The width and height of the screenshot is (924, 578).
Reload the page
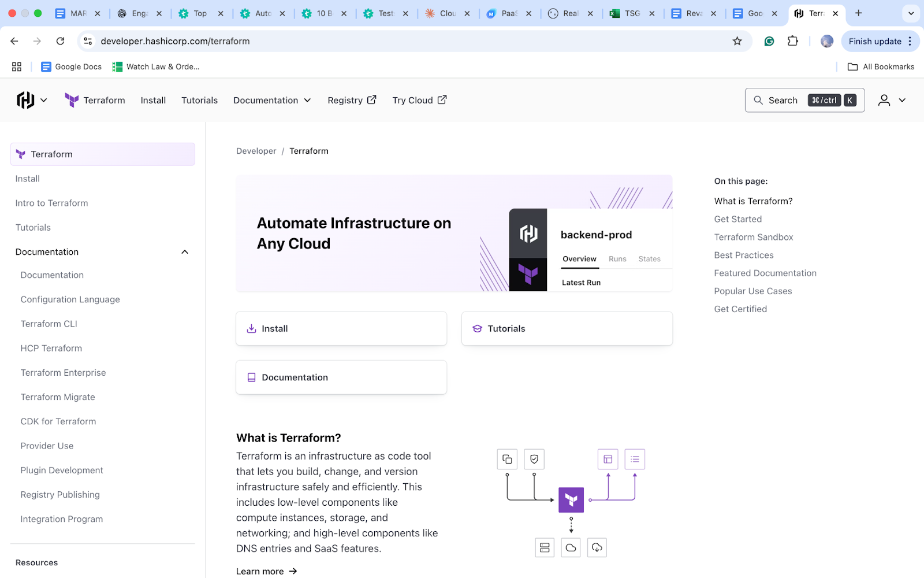(x=60, y=41)
